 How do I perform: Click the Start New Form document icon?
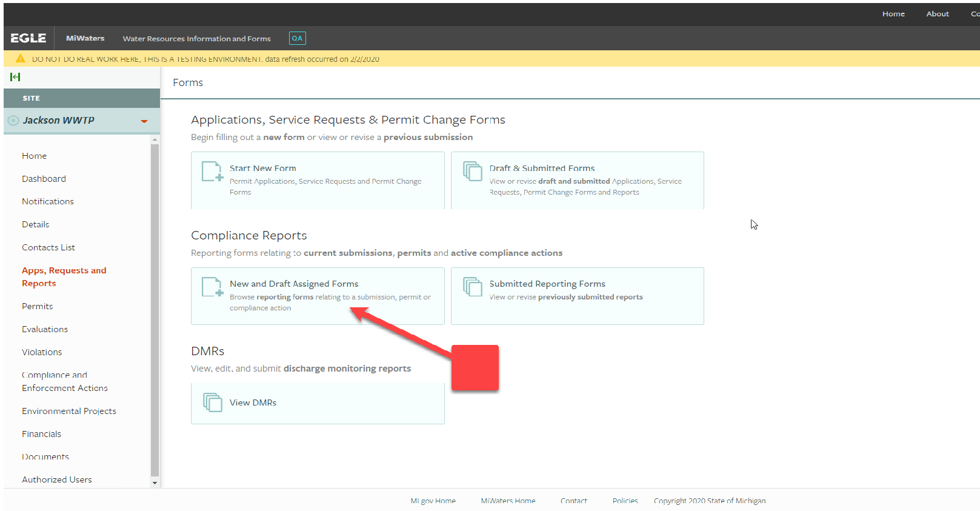coord(212,172)
